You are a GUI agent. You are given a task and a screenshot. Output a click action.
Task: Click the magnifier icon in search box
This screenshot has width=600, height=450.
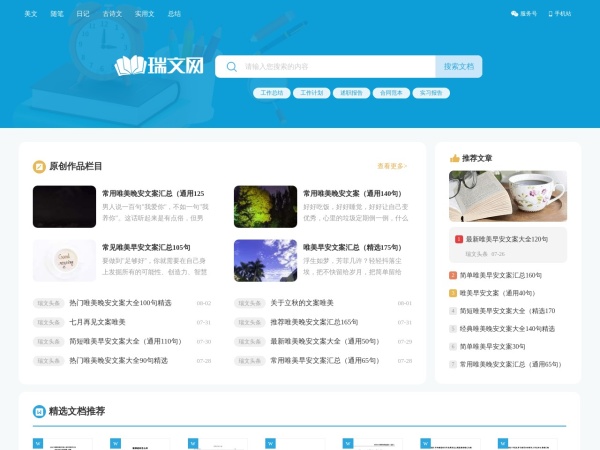coord(232,67)
